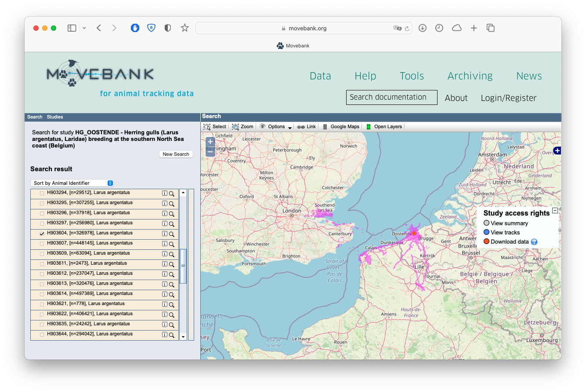Click the View tracks blue legend entry
Image resolution: width=586 pixels, height=392 pixels.
coord(501,233)
